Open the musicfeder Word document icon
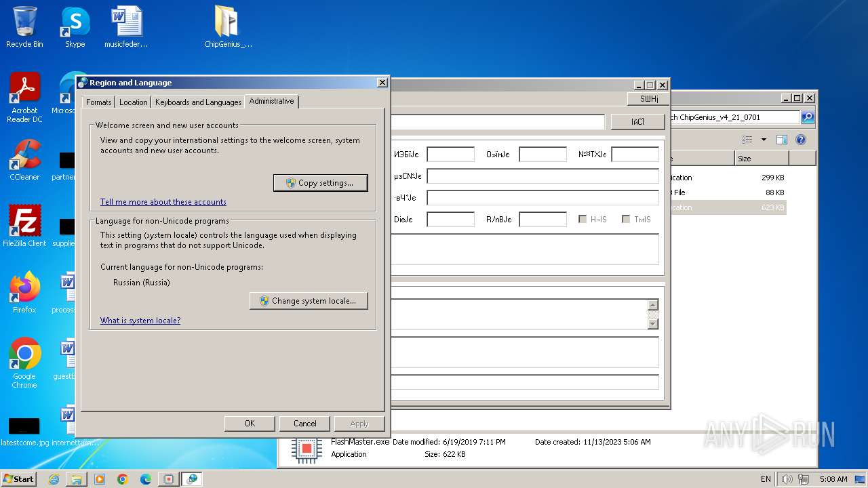The height and width of the screenshot is (488, 868). 126,27
